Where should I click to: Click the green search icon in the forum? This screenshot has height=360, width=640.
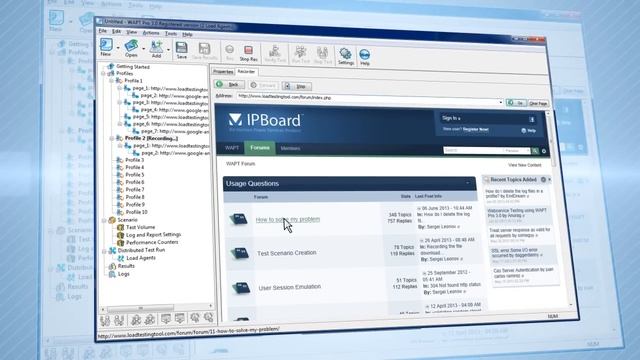(x=535, y=151)
